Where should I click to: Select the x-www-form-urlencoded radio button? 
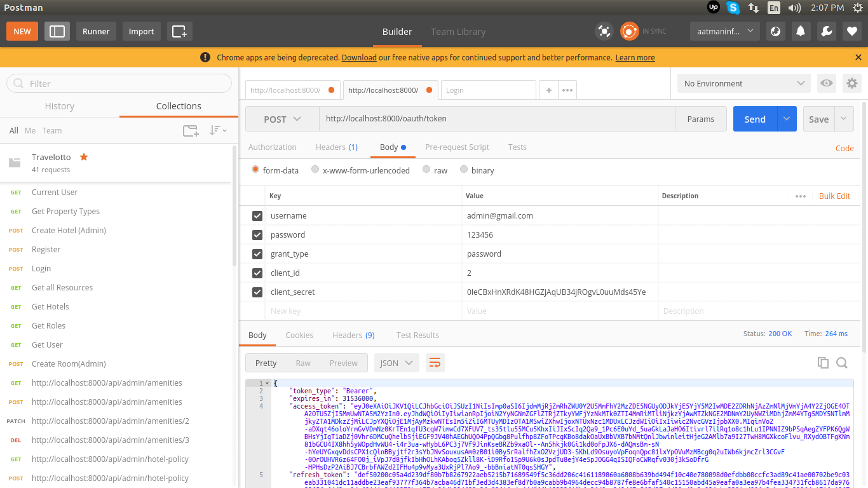click(x=315, y=170)
